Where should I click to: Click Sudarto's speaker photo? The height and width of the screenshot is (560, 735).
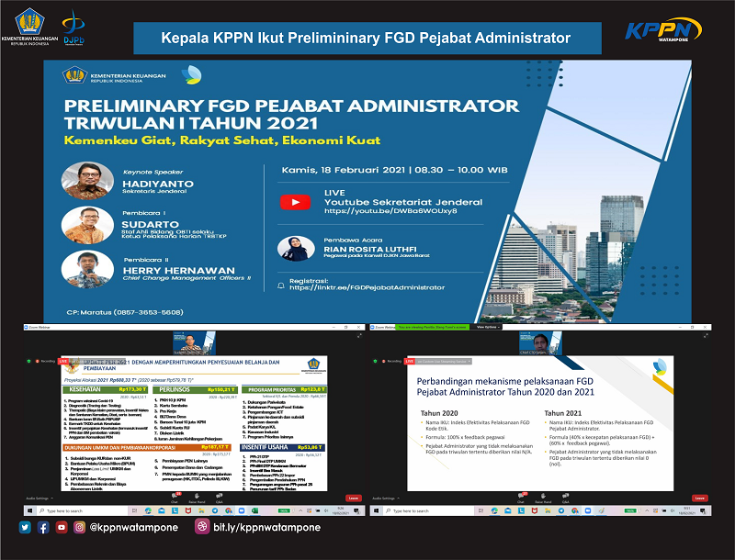[87, 226]
